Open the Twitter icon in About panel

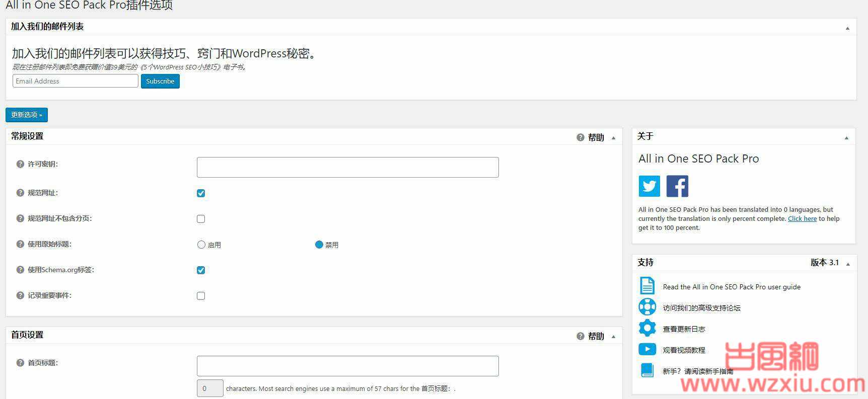pos(649,186)
